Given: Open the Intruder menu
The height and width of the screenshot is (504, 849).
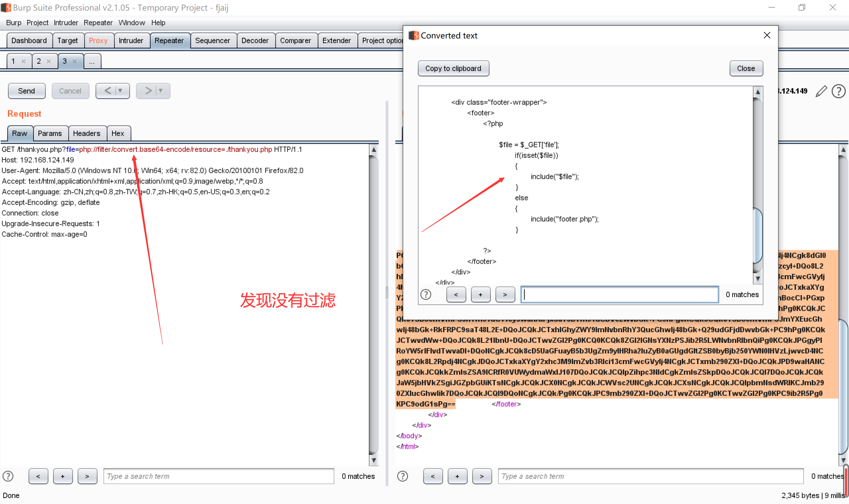Looking at the screenshot, I should pos(66,23).
